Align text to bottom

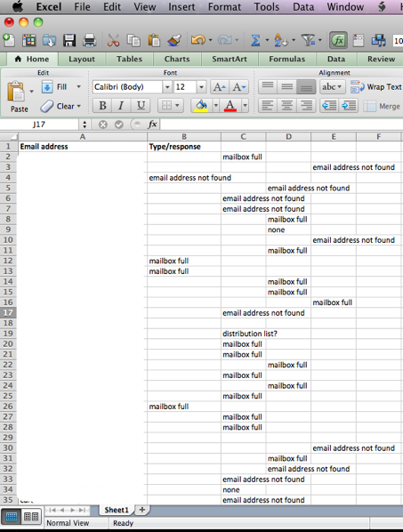(x=306, y=87)
